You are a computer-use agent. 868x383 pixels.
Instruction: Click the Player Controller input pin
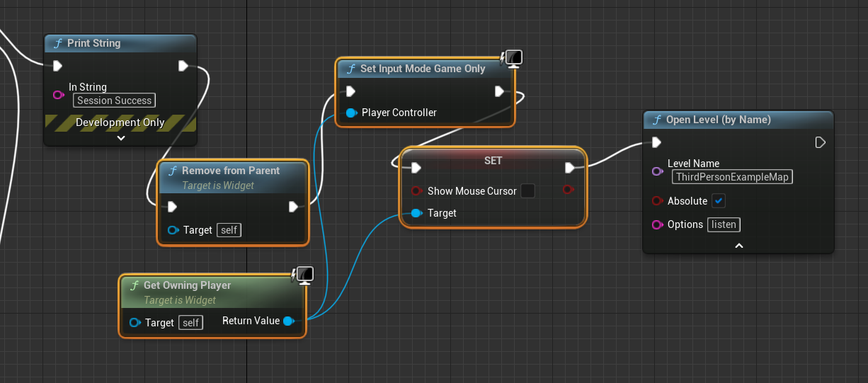pyautogui.click(x=351, y=113)
